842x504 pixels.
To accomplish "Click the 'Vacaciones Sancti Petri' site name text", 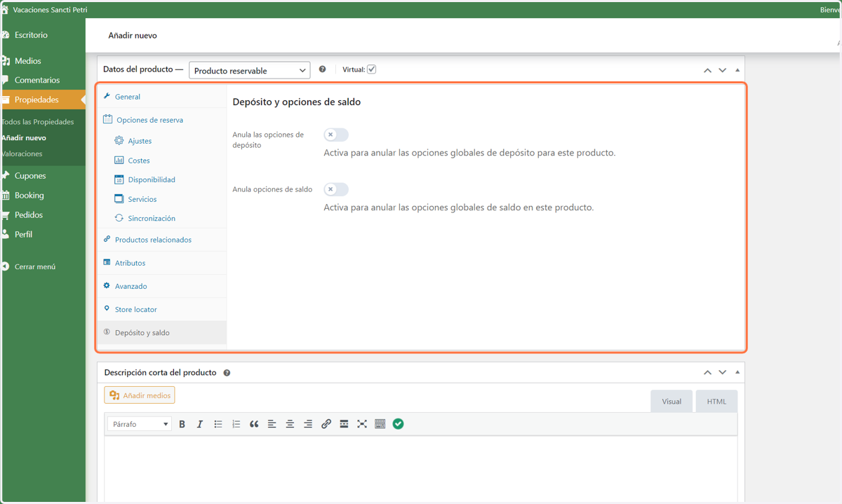I will tap(50, 10).
